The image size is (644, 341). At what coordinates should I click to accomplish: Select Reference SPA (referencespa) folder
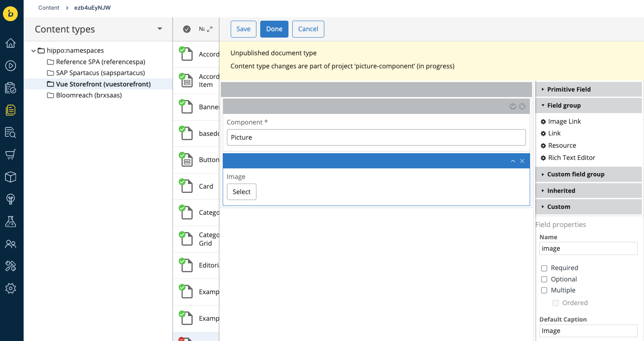click(x=100, y=62)
